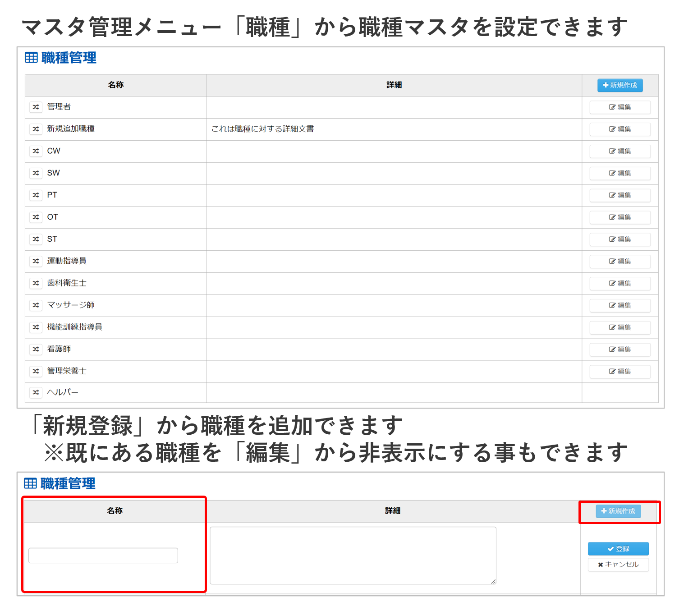Click the shuffle icon beside ヘルパー
Viewport: 693px width, 616px height.
(x=36, y=392)
